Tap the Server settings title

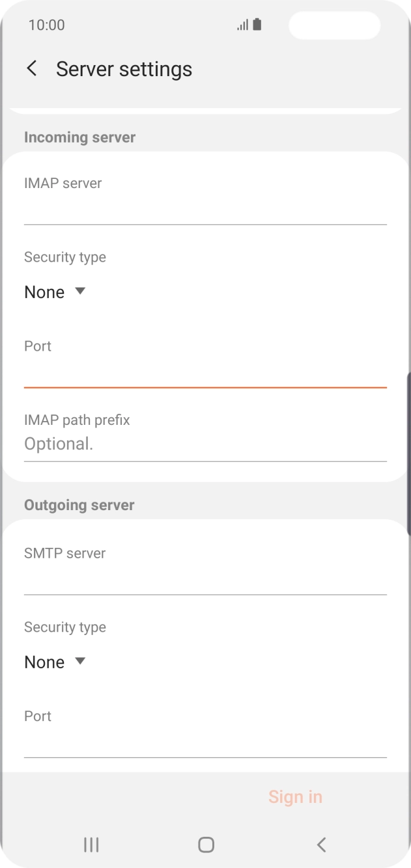pyautogui.click(x=124, y=68)
